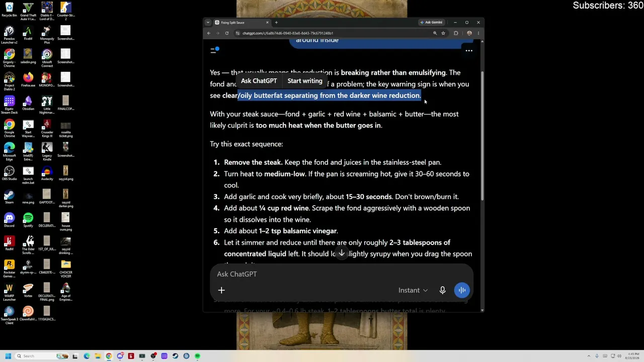Click bold text "too much heat when the butter goes in"

[318, 126]
